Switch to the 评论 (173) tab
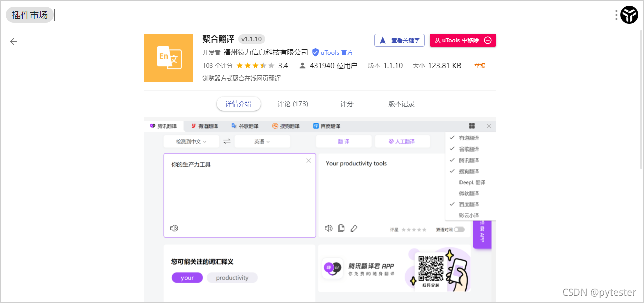This screenshot has height=303, width=644. coord(293,104)
